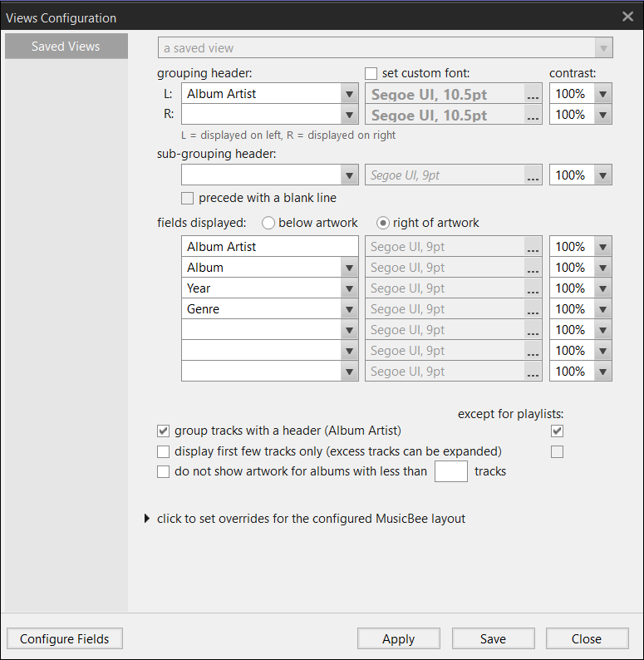
Task: Click the Configure Fields button
Action: point(65,638)
